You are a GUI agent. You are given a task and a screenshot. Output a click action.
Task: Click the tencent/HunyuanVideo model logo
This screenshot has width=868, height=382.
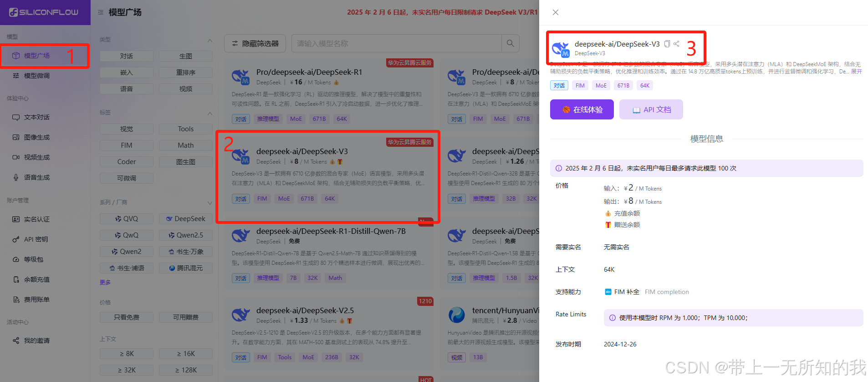[457, 315]
